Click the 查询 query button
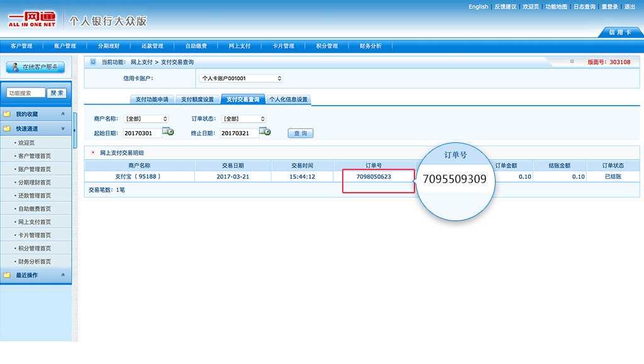This screenshot has height=364, width=644. (x=301, y=134)
